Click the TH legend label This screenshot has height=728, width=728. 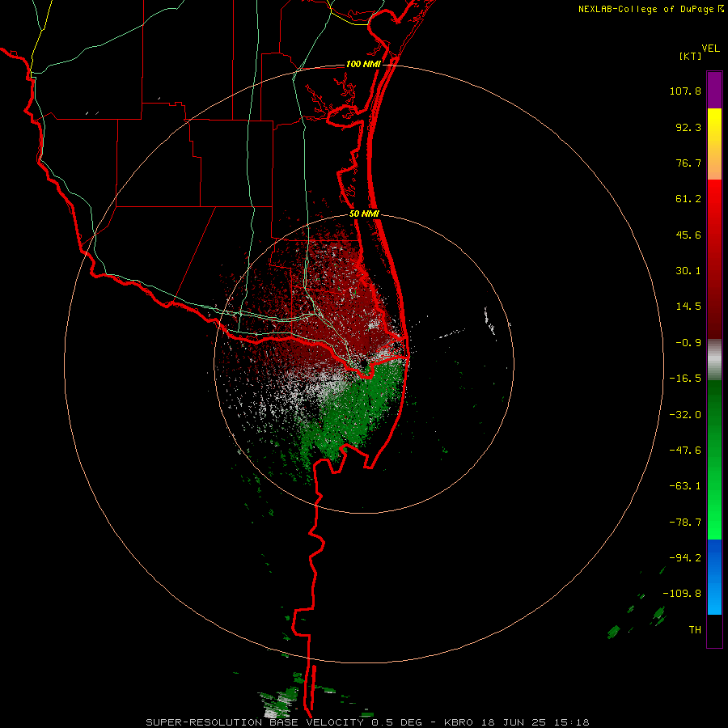695,630
